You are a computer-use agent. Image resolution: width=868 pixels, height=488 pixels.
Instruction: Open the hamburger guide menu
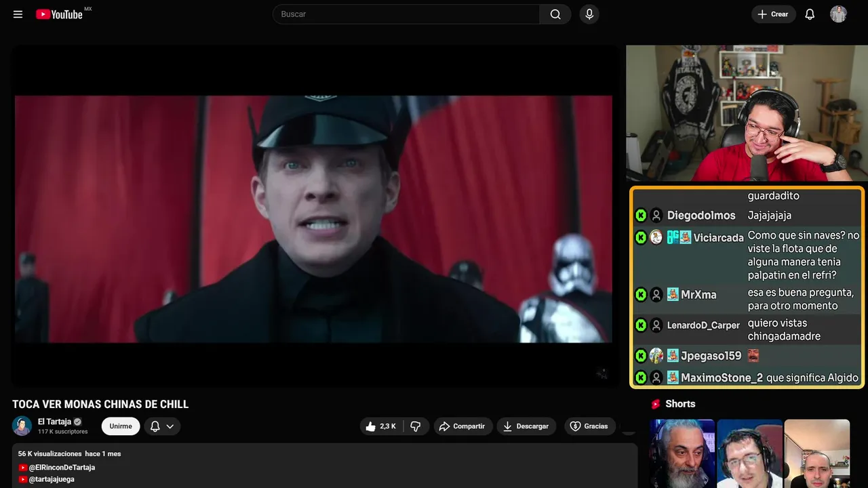[x=18, y=14]
